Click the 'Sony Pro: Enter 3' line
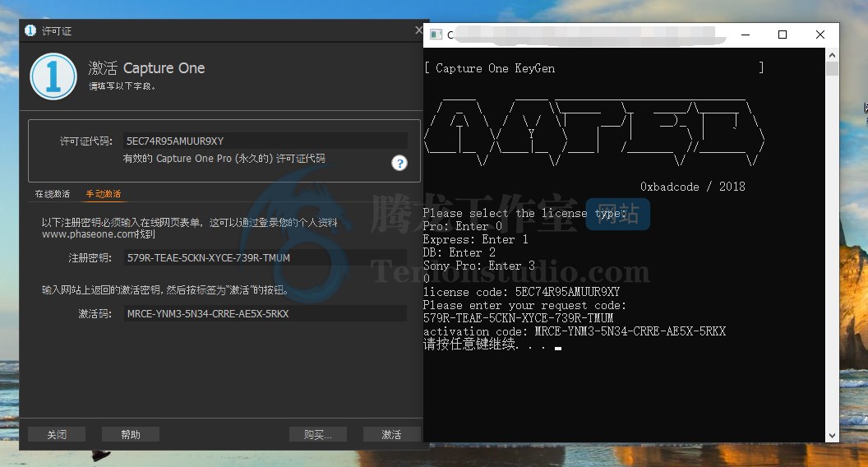The image size is (868, 467). tap(479, 266)
